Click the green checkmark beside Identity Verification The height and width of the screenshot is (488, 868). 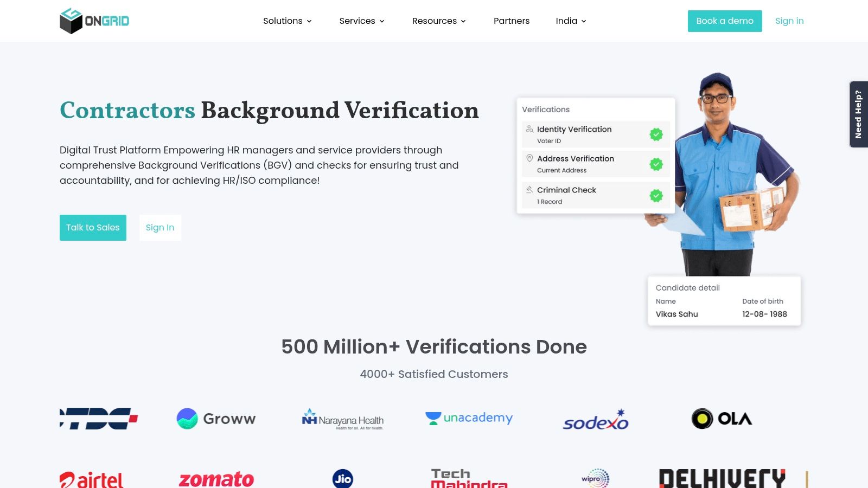click(x=655, y=134)
